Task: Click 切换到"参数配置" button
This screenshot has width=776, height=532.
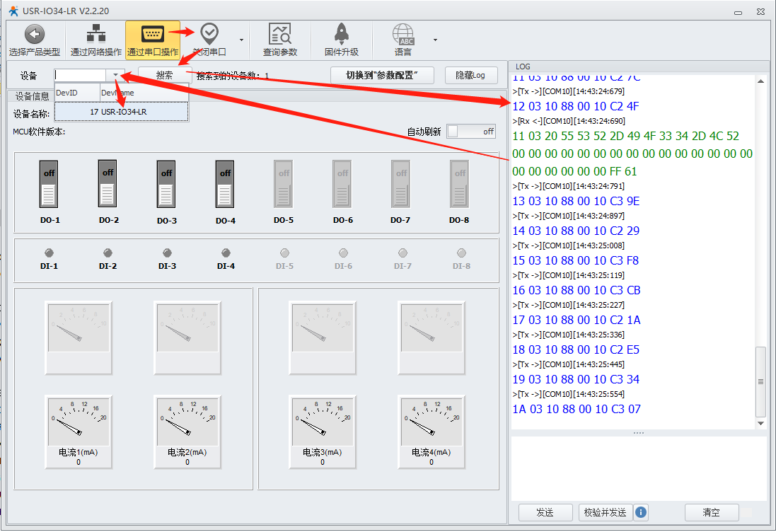Action: [382, 75]
